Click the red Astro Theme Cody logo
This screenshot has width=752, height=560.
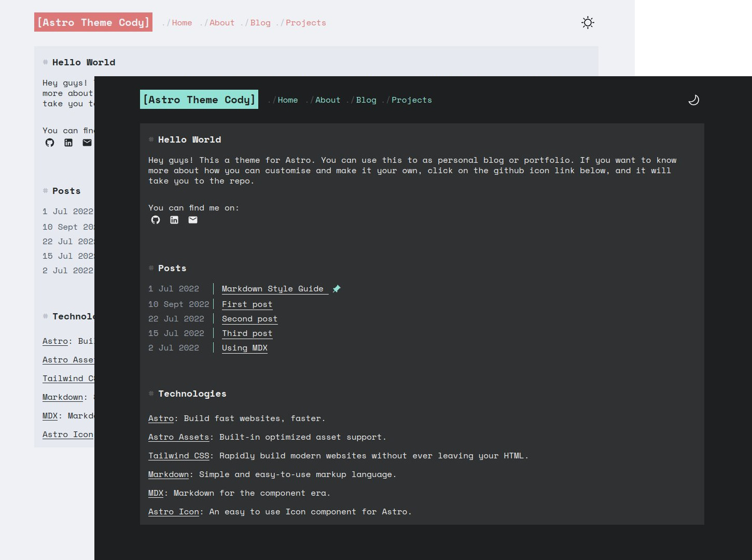(x=93, y=22)
